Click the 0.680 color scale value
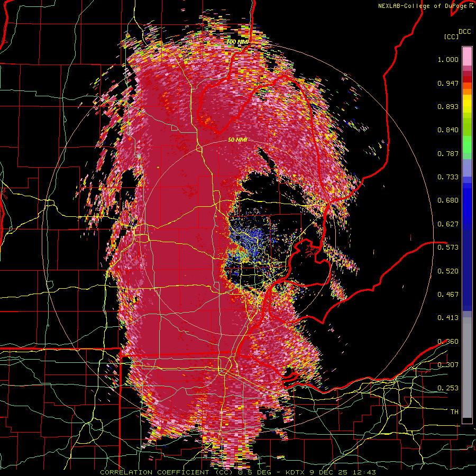Screen dimensions: 476x476 click(448, 200)
